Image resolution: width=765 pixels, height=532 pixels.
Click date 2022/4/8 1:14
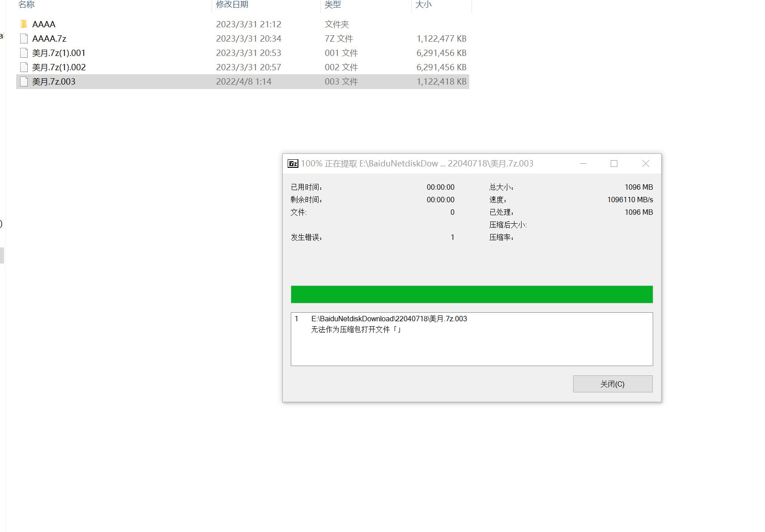point(244,81)
